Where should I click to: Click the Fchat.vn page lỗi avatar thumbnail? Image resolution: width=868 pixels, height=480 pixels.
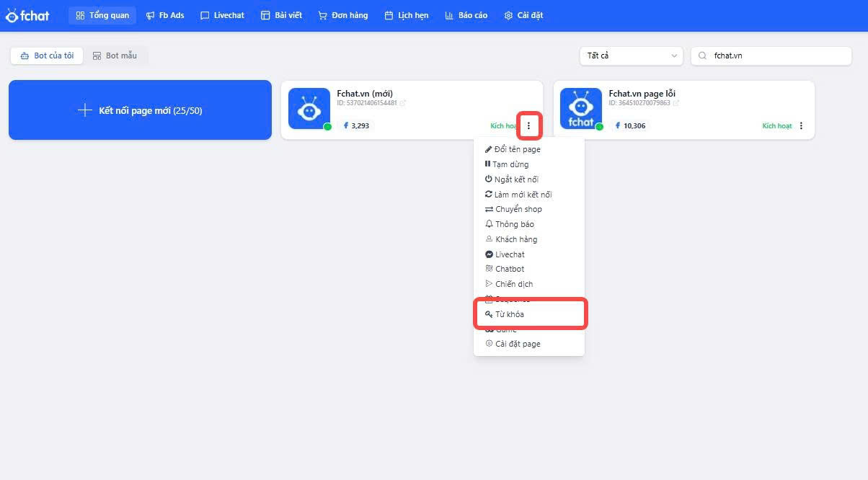(x=581, y=109)
